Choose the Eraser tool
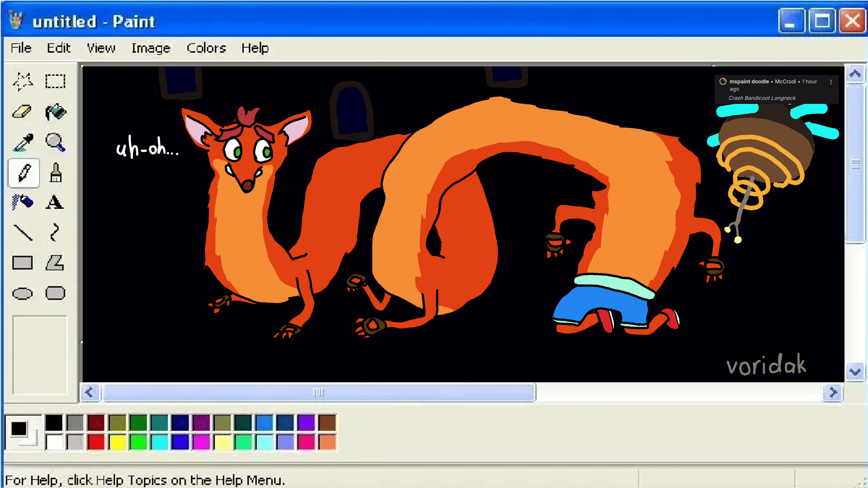The image size is (868, 488). (x=23, y=112)
